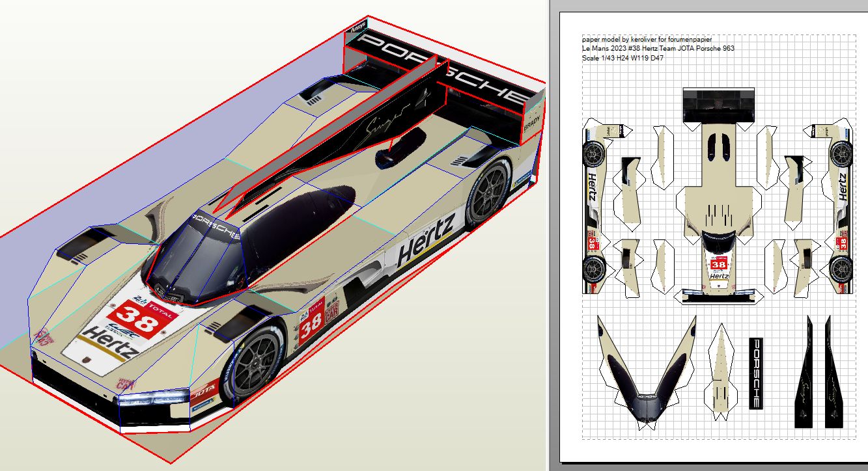Click the front wheel of the 3D car
This screenshot has width=868, height=471.
(251, 366)
